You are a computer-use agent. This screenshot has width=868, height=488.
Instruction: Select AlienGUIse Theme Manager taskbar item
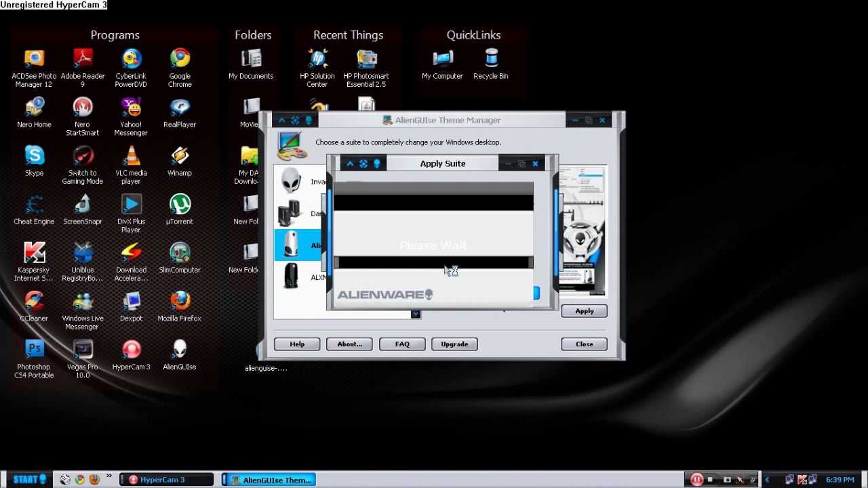(269, 480)
